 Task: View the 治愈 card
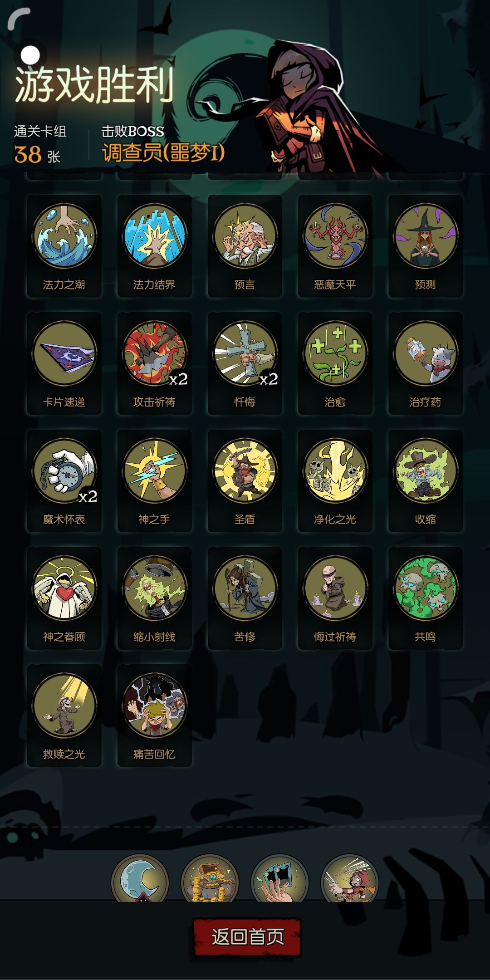click(335, 363)
